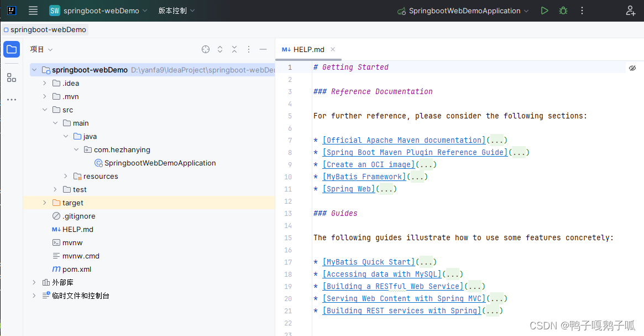The width and height of the screenshot is (644, 336).
Task: Toggle the editor preview eye icon
Action: click(x=632, y=68)
